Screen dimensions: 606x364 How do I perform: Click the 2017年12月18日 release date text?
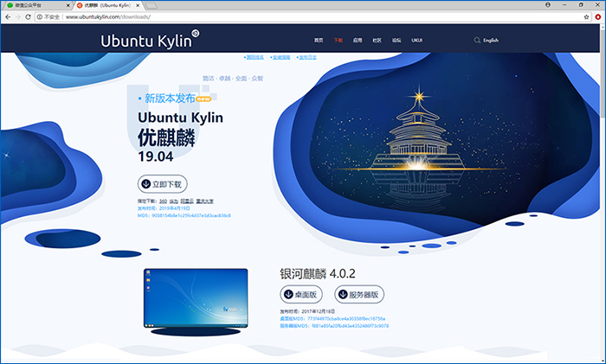[x=318, y=311]
